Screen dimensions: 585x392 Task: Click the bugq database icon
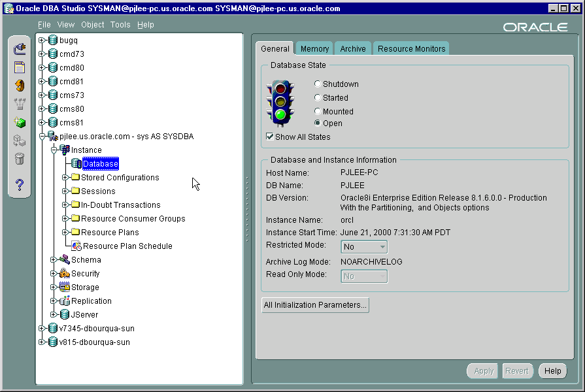(53, 40)
